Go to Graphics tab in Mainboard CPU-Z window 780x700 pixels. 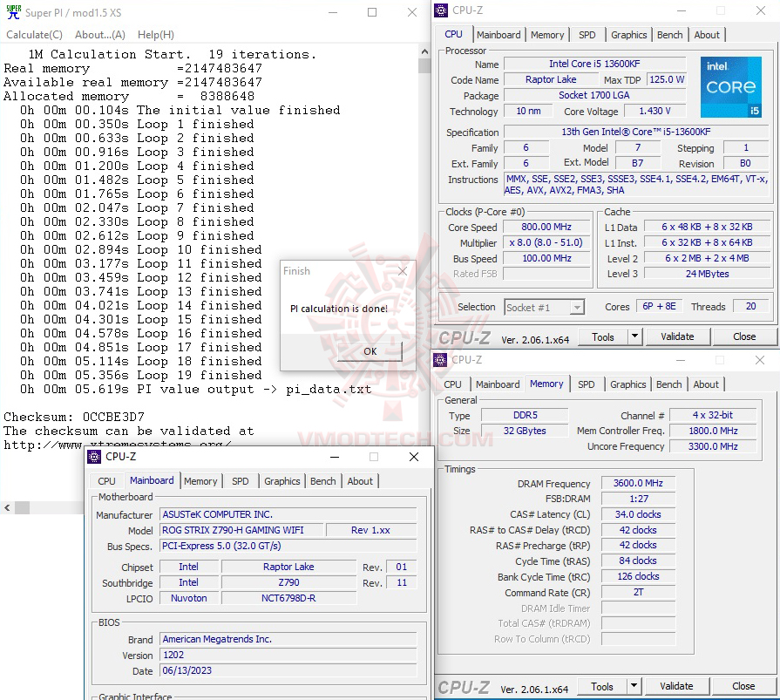(282, 481)
